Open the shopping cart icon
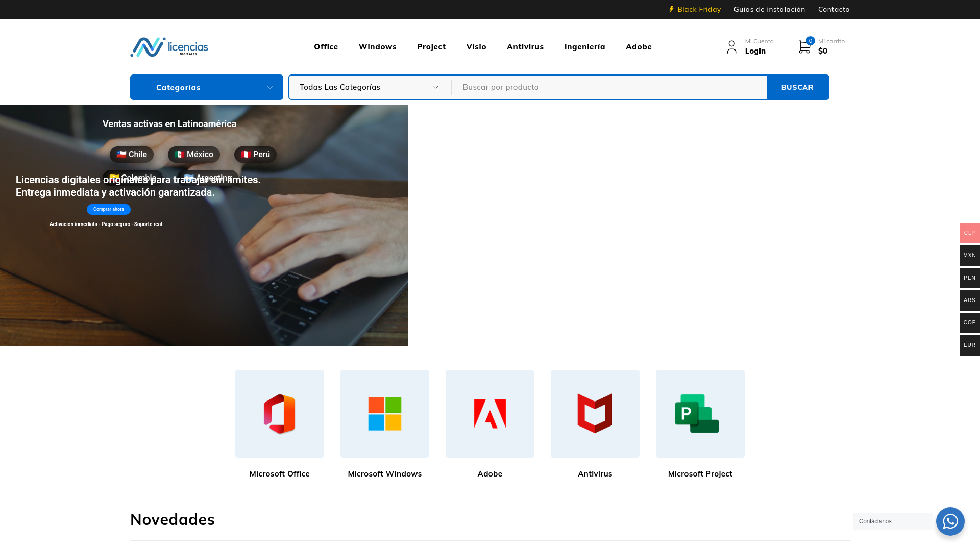This screenshot has height=551, width=980. (804, 47)
